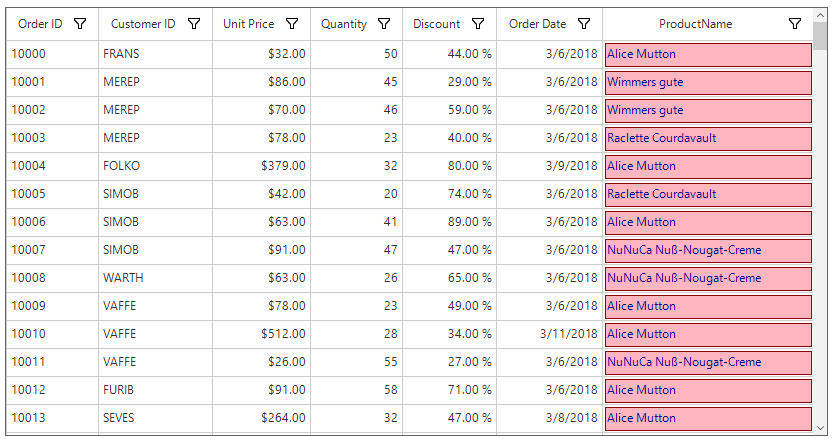Image resolution: width=832 pixels, height=439 pixels.
Task: Select order ID cell 10004
Action: pyautogui.click(x=52, y=166)
